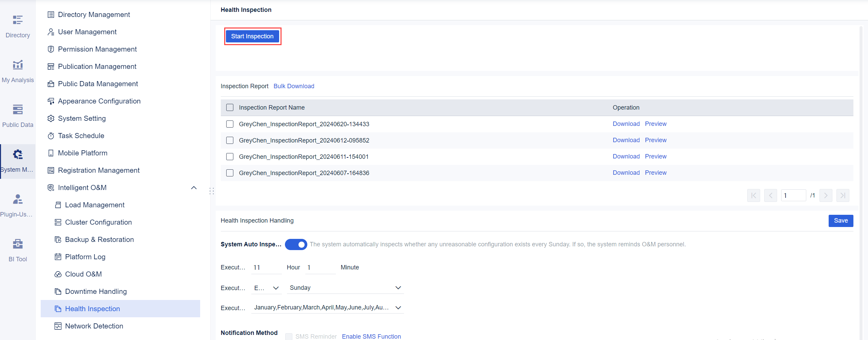The height and width of the screenshot is (340, 868).
Task: Check the select-all Inspection Report Name checkbox
Action: pos(230,108)
